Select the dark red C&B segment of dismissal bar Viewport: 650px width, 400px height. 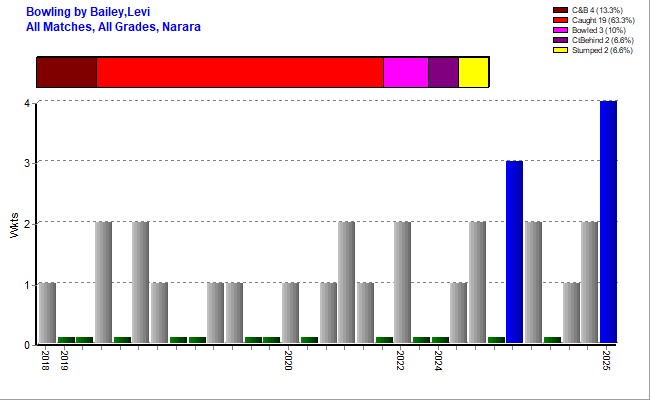[x=67, y=72]
